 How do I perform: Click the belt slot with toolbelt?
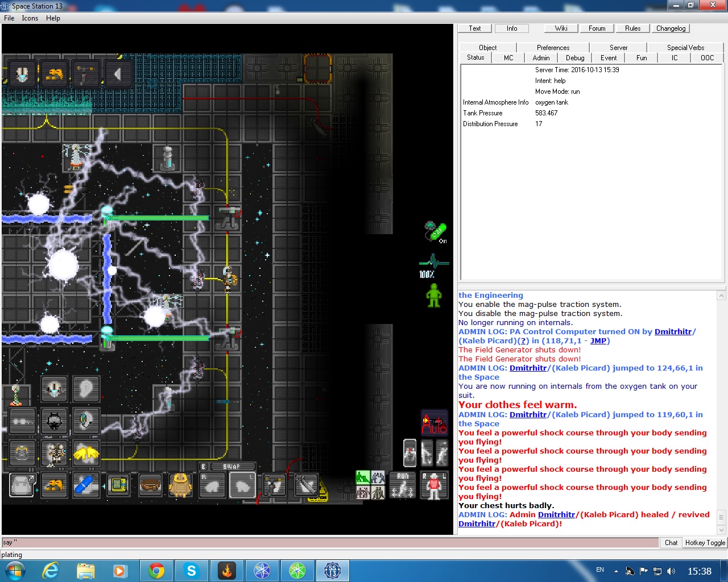click(x=150, y=485)
